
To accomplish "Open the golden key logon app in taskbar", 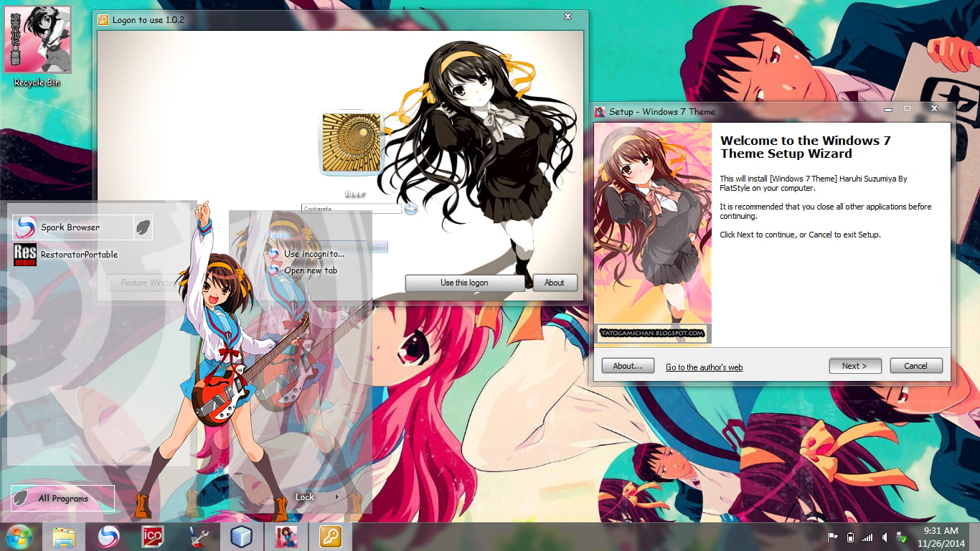I will [x=330, y=537].
